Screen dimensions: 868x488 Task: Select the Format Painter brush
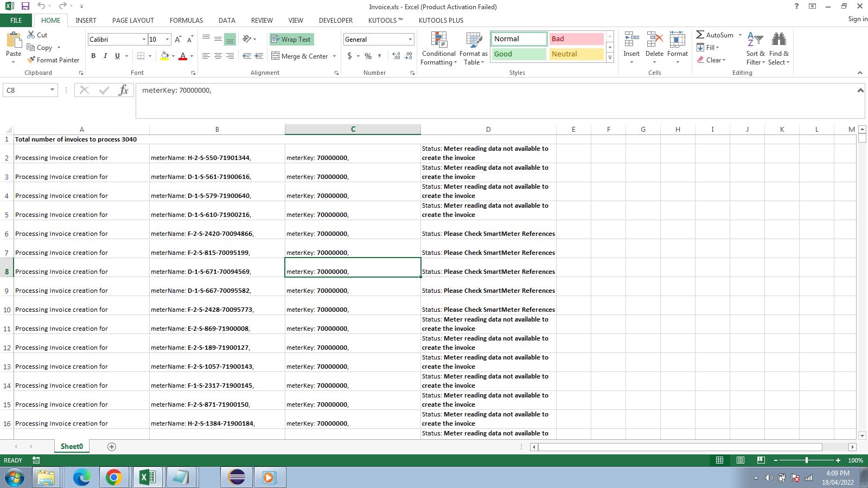click(x=31, y=60)
